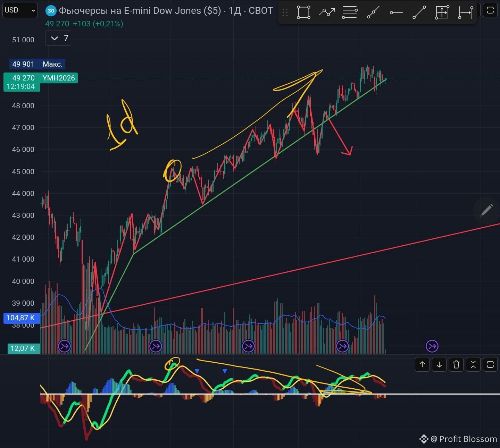Click the YMH2026 contract label
Viewport: 500px width, 448px height.
(x=59, y=78)
